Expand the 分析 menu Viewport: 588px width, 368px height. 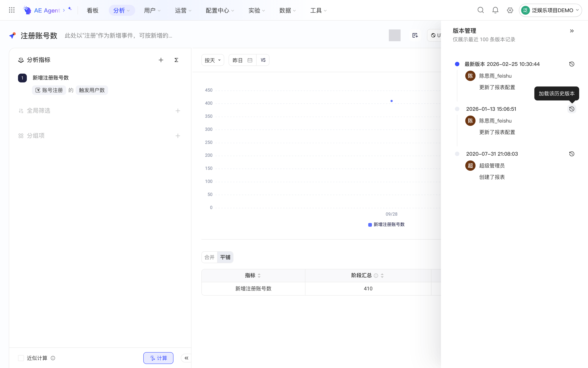[x=122, y=10]
